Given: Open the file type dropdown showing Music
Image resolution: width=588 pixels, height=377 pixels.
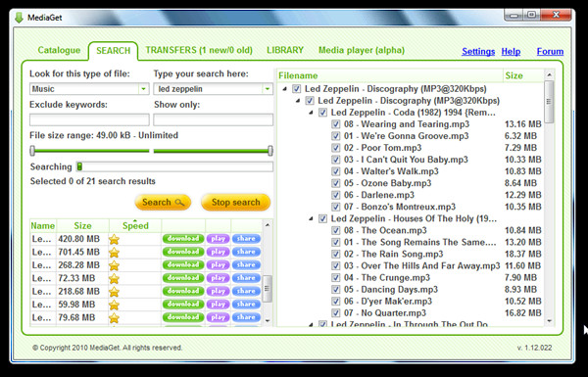Looking at the screenshot, I should click(x=143, y=89).
